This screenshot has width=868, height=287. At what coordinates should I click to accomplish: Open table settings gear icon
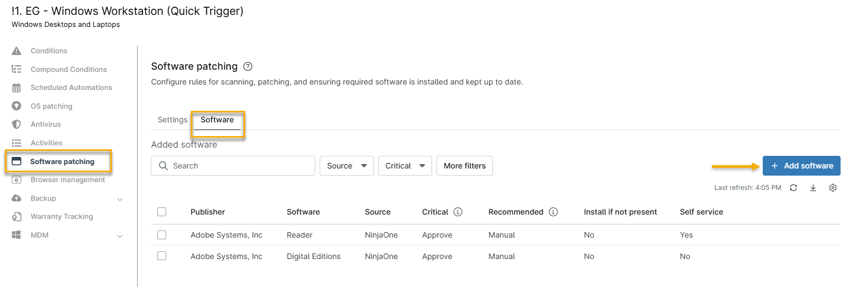click(x=833, y=188)
